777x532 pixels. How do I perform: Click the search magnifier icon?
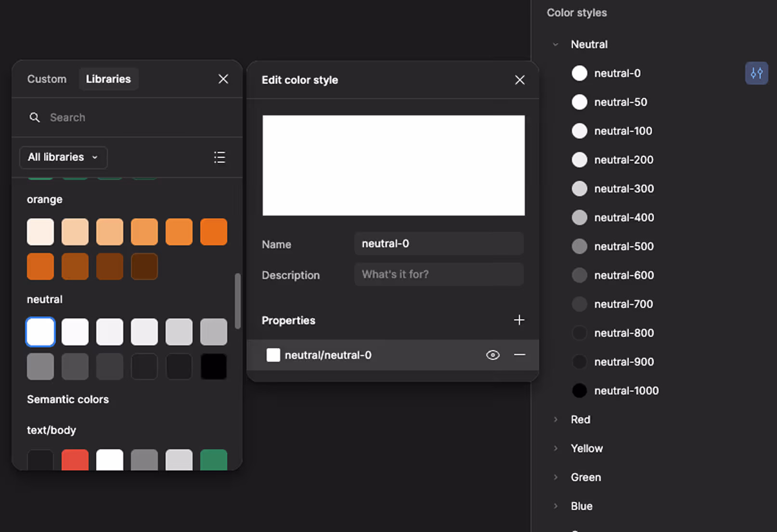coord(35,117)
